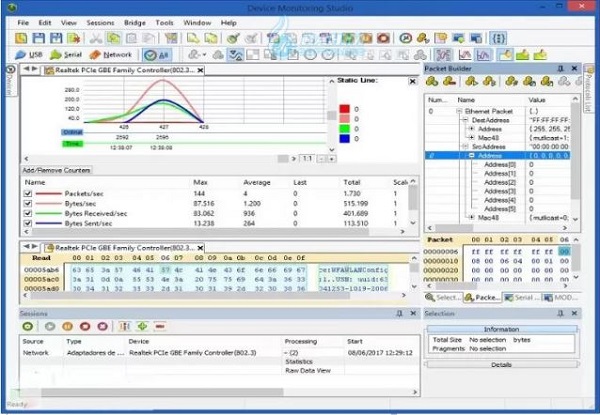Pin the Packet Builder panel
Image resolution: width=600 pixels, height=415 pixels.
[x=561, y=68]
